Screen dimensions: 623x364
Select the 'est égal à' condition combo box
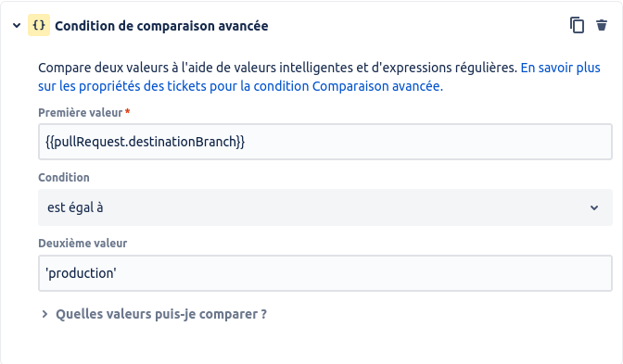325,207
